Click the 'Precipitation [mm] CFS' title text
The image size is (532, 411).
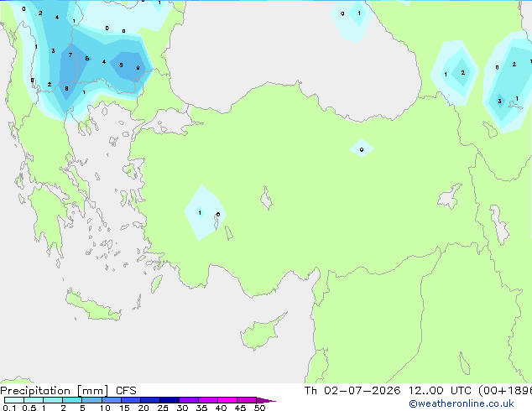68,391
